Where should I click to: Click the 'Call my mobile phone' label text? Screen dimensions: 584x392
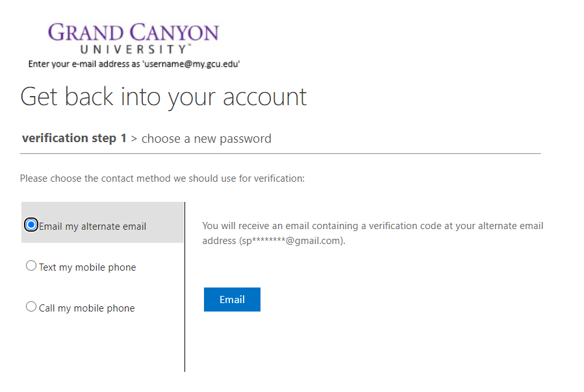tap(87, 308)
